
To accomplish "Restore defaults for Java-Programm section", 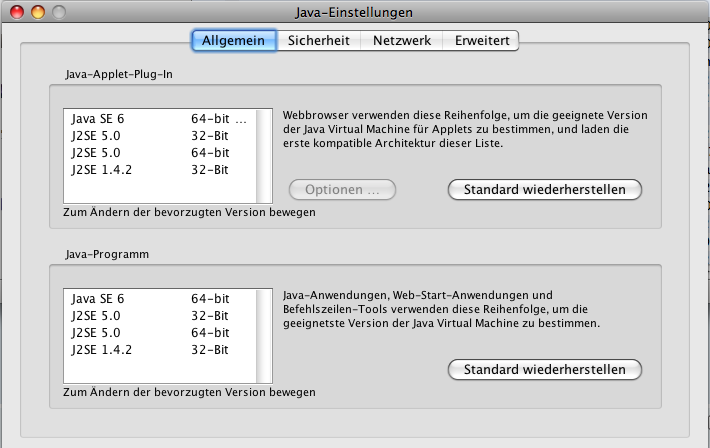I will click(544, 370).
